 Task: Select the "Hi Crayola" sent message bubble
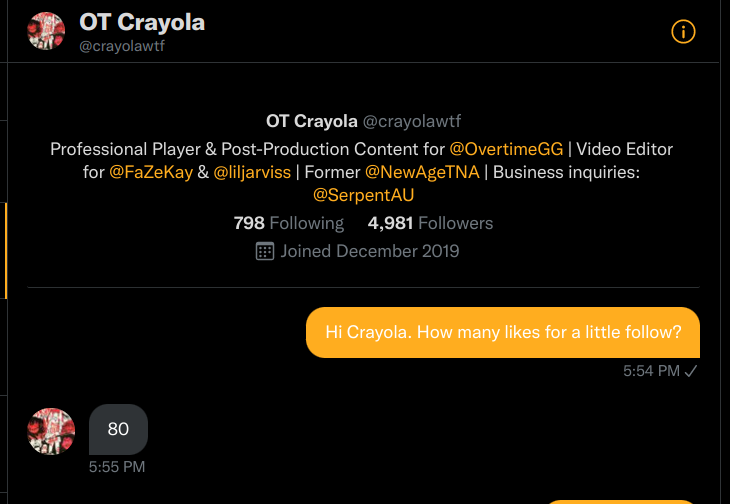pos(502,332)
